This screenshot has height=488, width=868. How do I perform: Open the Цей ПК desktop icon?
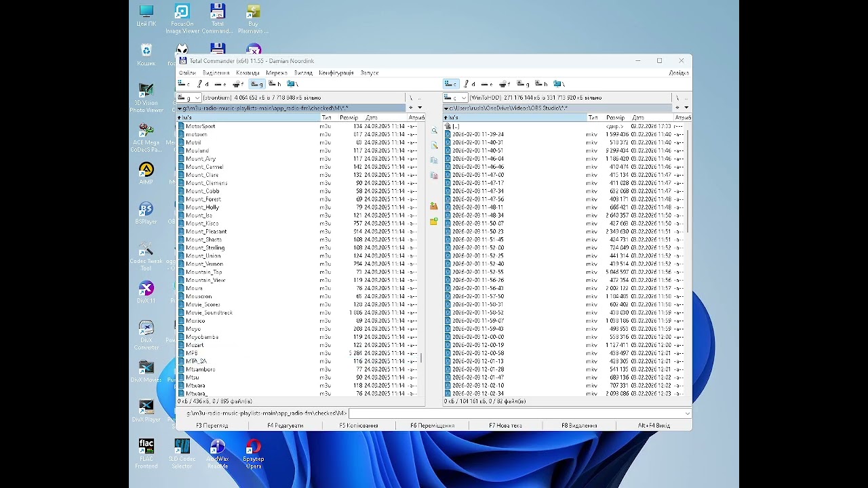146,16
